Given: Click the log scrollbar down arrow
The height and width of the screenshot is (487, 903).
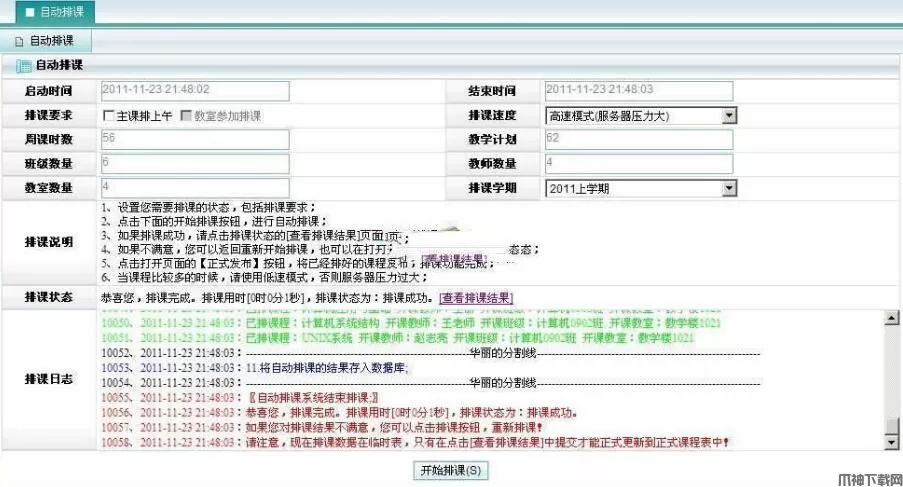Looking at the screenshot, I should click(891, 442).
